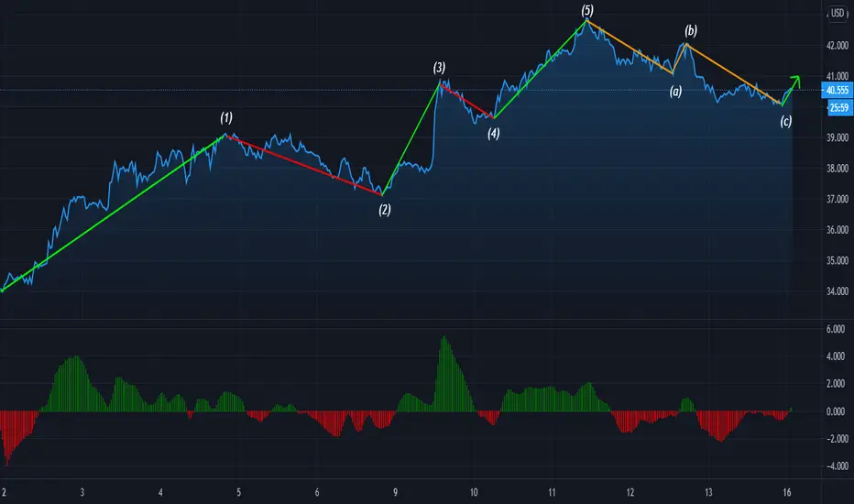Click the 25:59 countdown label
Screen dimensions: 854x504
839,107
